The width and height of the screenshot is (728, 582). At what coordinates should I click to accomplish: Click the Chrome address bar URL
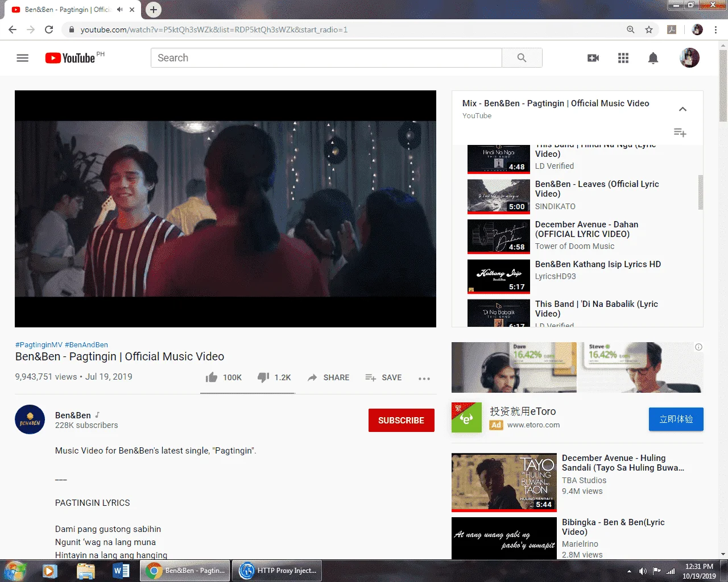[x=214, y=30]
